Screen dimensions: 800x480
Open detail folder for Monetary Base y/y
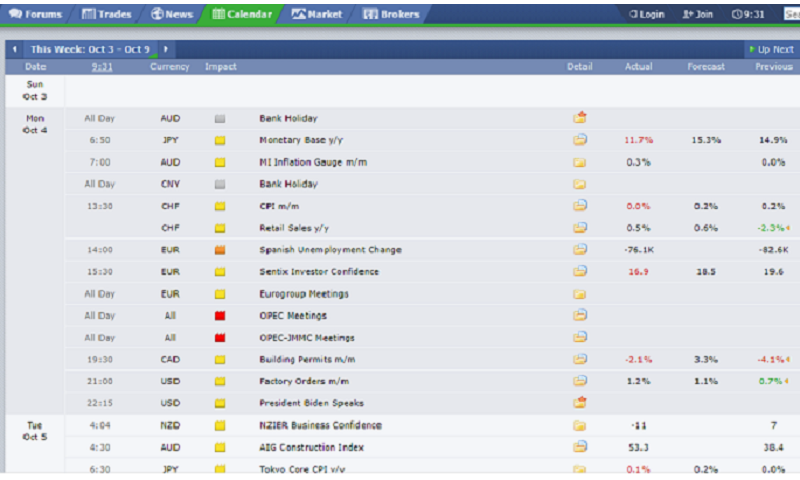pos(579,140)
